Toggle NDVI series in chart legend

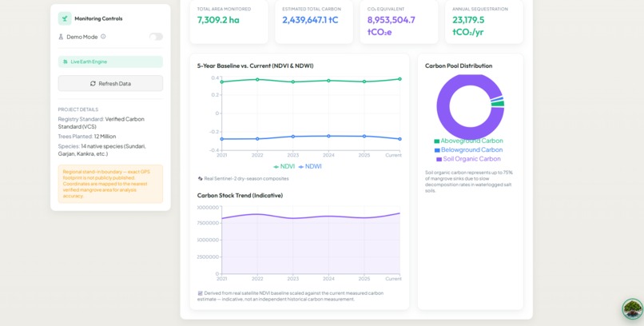(x=284, y=167)
